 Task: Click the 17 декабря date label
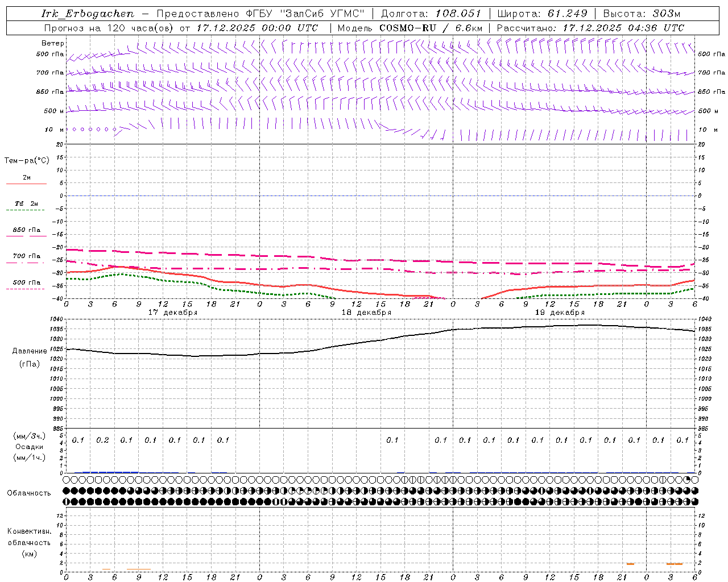[173, 313]
